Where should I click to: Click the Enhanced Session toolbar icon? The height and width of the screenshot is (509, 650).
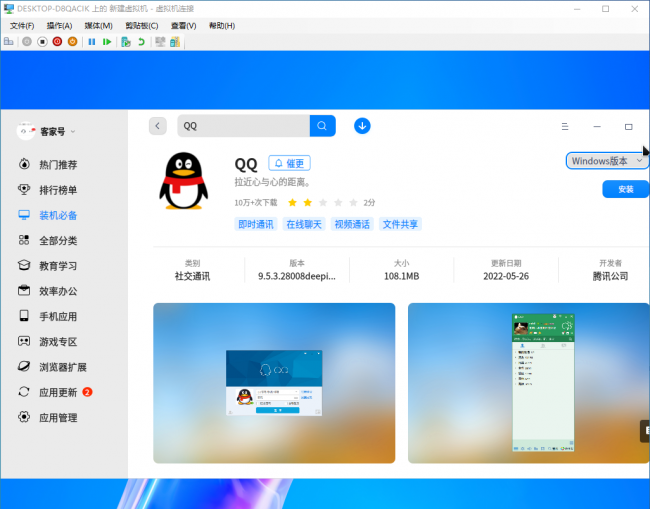[x=160, y=41]
